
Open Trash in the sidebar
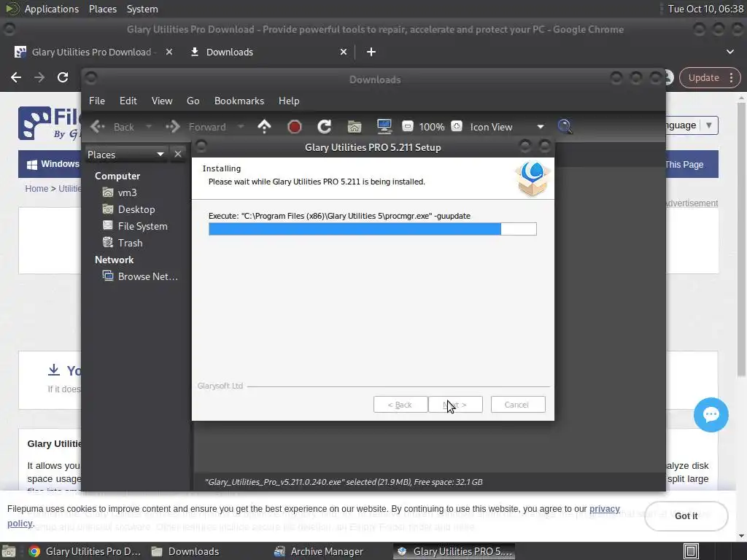123,243
